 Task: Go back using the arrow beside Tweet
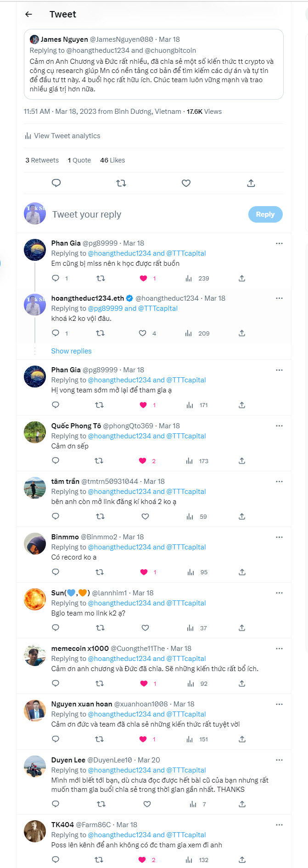tap(28, 14)
